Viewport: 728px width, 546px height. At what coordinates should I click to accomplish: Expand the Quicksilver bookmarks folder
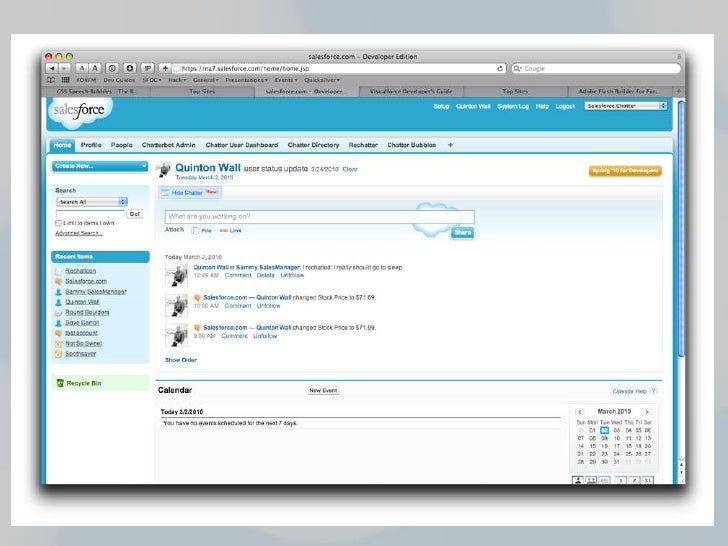[322, 80]
